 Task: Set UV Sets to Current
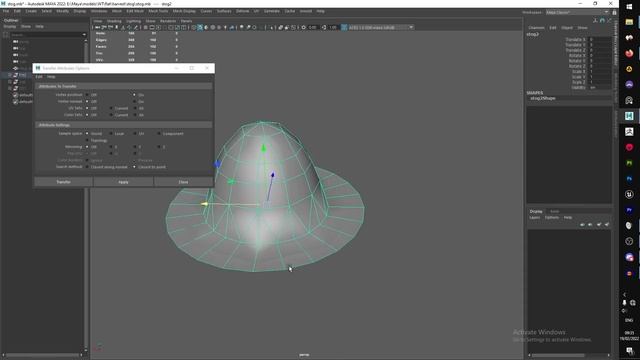click(x=111, y=108)
